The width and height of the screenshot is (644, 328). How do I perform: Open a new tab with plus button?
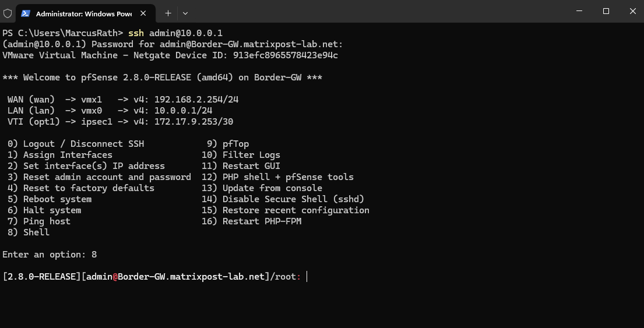[x=168, y=13]
